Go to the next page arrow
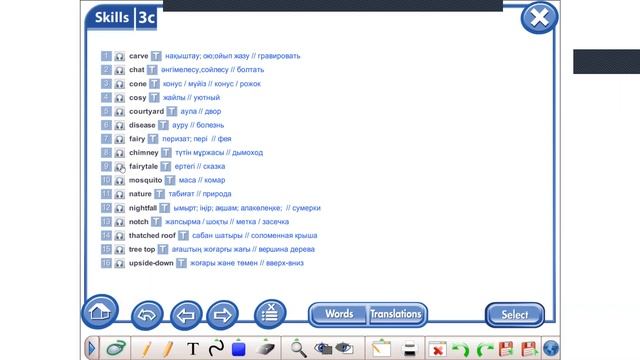This screenshot has width=640, height=360. [x=222, y=315]
